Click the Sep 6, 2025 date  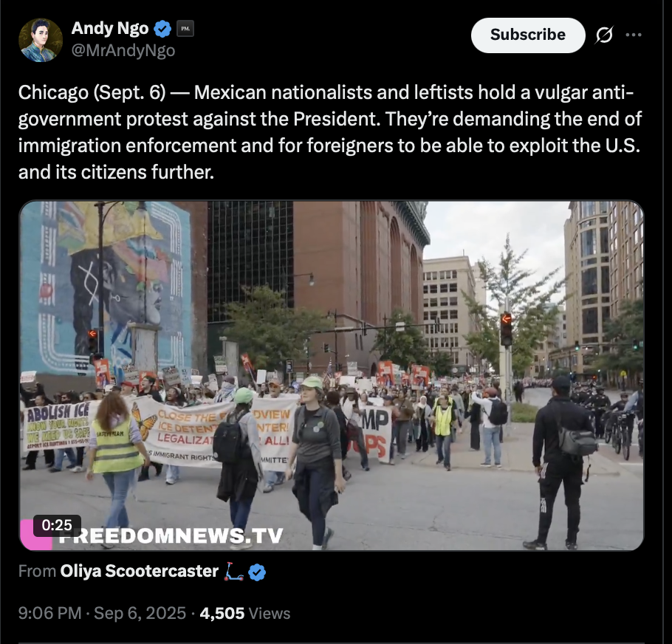coord(140,613)
